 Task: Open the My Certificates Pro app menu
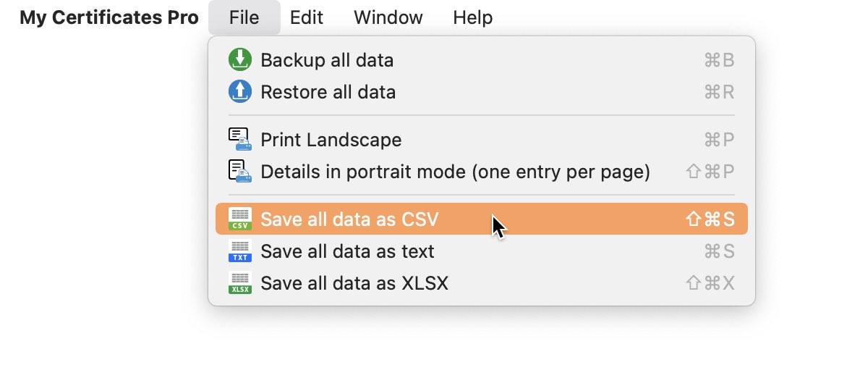(109, 17)
